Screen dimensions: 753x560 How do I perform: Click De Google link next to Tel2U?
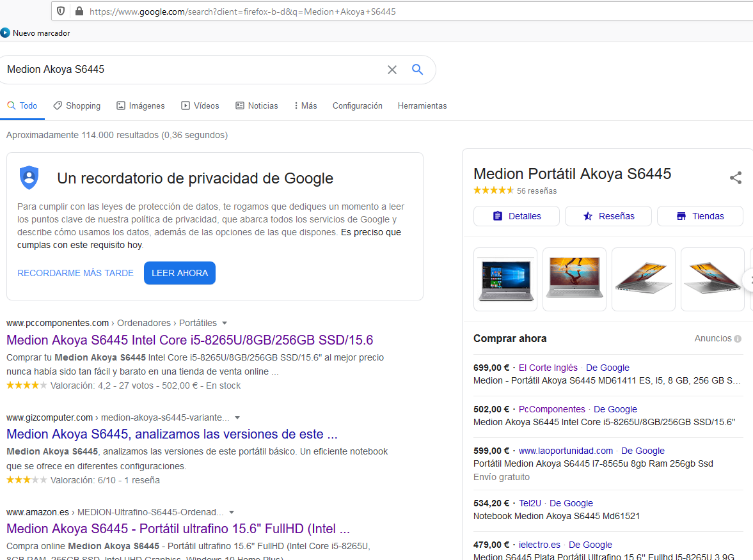pos(571,503)
